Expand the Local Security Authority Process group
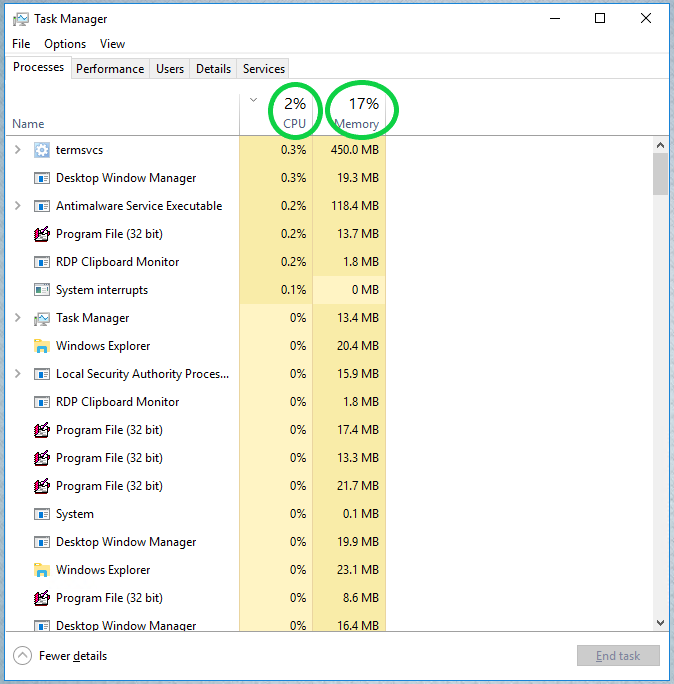The image size is (674, 684). point(17,373)
